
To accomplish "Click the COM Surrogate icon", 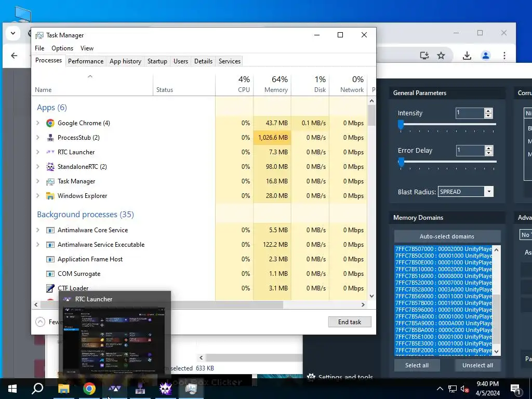I will tap(50, 274).
